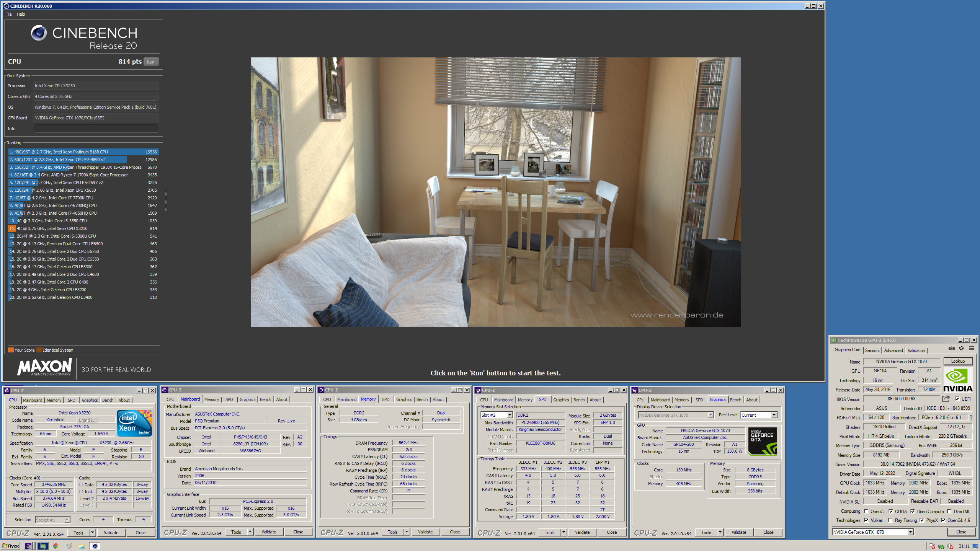The height and width of the screenshot is (551, 980).
Task: Click the brown Identical System legend swatch
Action: point(39,350)
